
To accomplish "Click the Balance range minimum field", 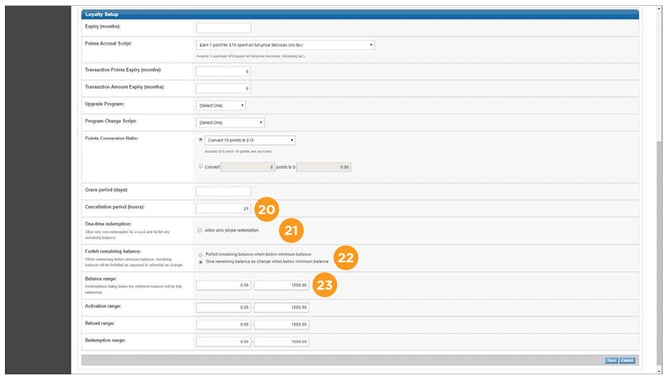I will 223,285.
